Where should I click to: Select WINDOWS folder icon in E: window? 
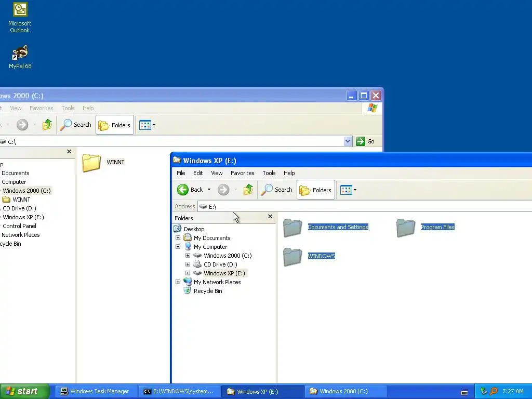tap(292, 256)
